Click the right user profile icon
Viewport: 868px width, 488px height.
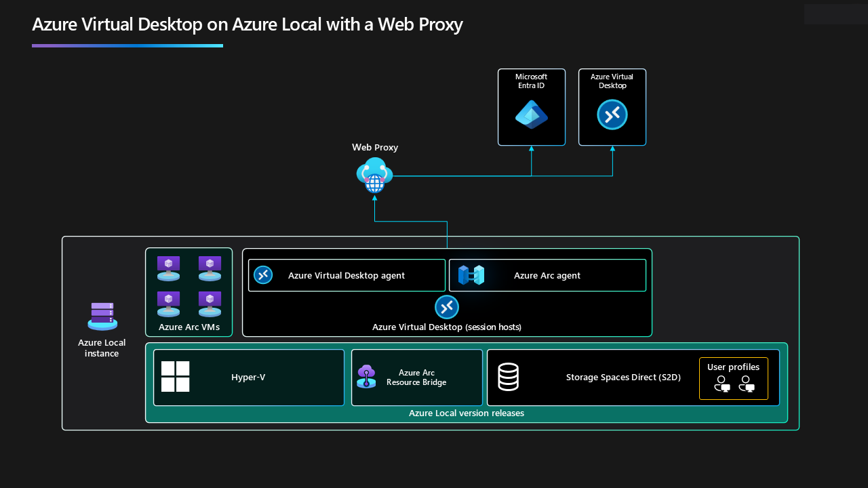click(747, 385)
